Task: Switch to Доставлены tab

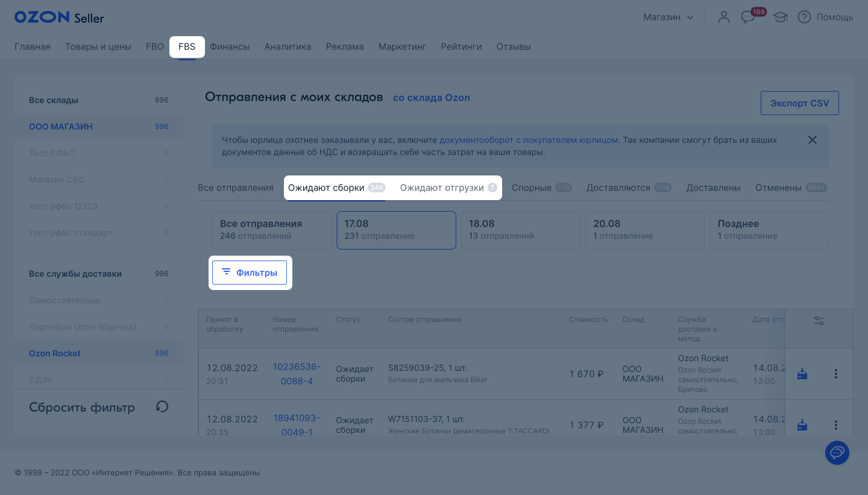Action: [713, 188]
